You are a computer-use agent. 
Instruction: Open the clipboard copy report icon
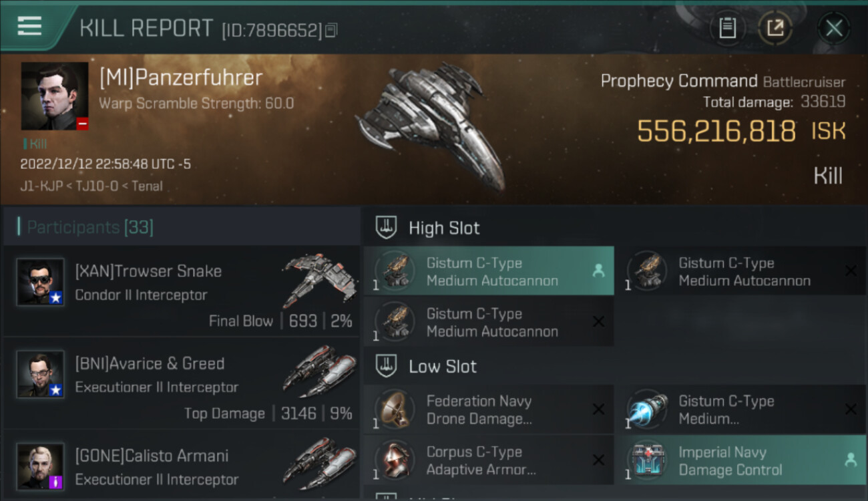pyautogui.click(x=727, y=28)
